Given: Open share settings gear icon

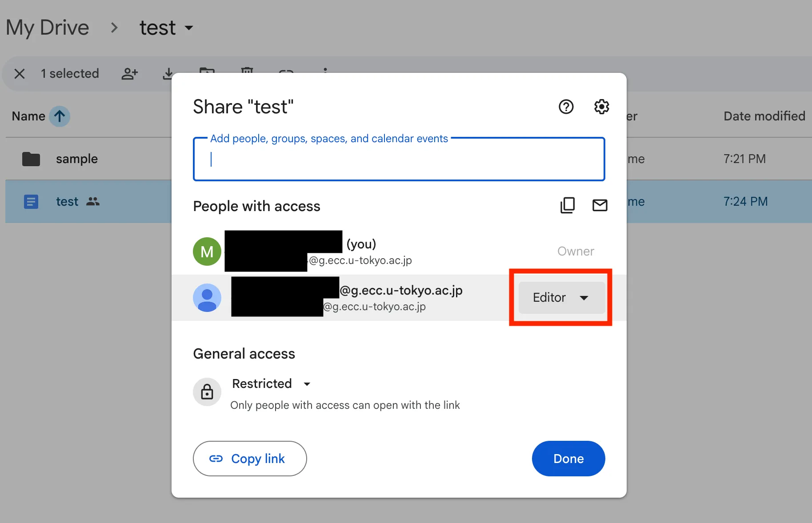Looking at the screenshot, I should coord(601,107).
